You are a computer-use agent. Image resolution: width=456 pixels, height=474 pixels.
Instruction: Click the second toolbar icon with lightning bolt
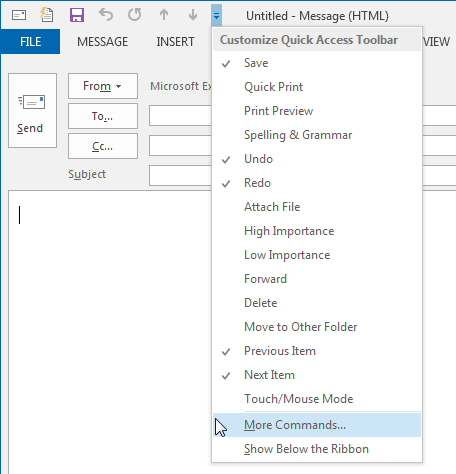(x=47, y=15)
